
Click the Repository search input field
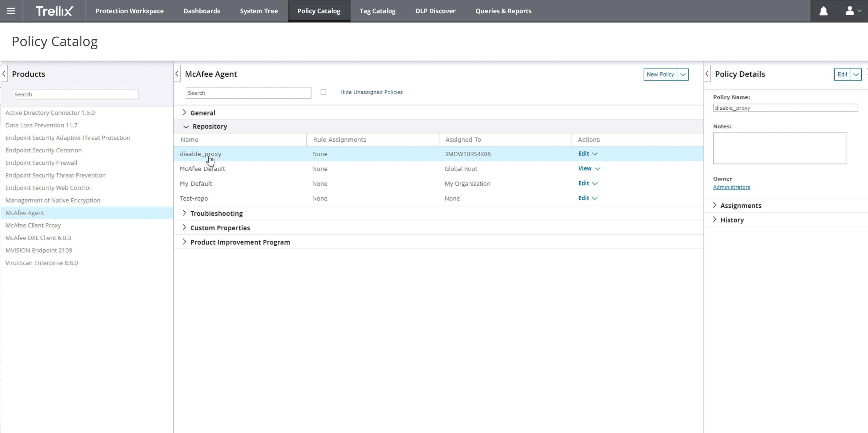click(x=248, y=92)
